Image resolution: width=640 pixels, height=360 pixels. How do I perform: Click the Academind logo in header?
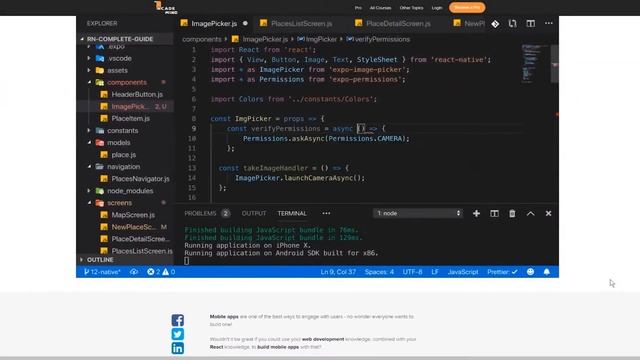coord(166,7)
